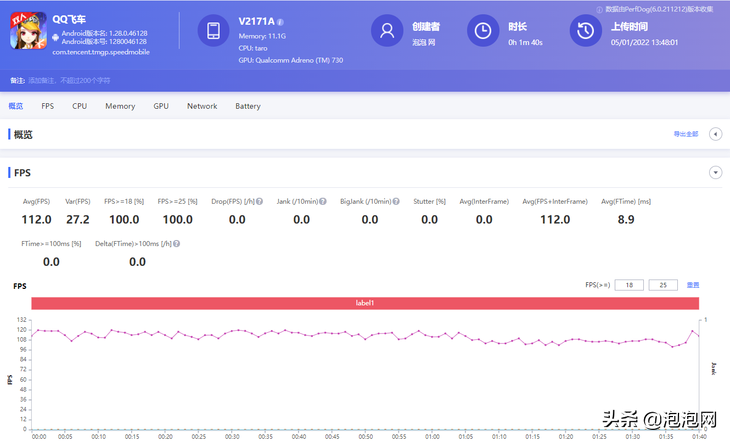Click help icon next to Drop(FPS)

tap(259, 201)
